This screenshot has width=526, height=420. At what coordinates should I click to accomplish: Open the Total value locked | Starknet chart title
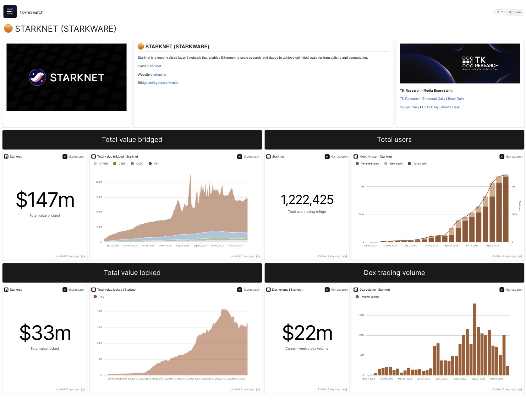tap(117, 290)
